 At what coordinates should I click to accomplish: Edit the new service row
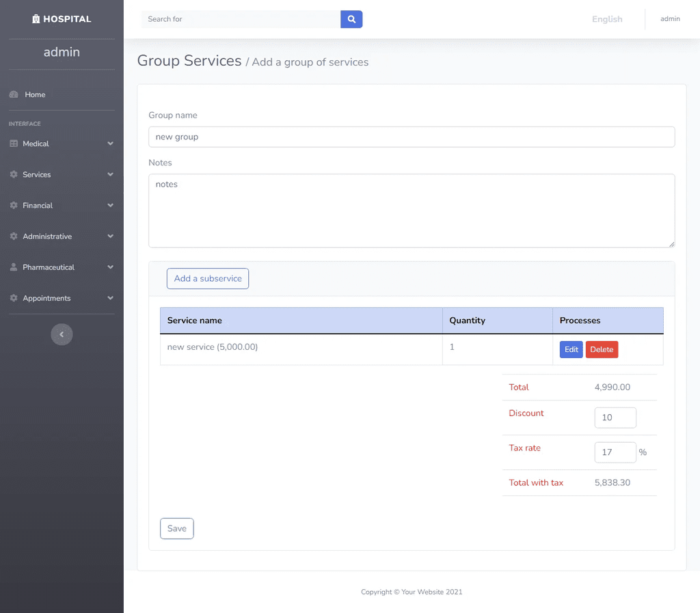pyautogui.click(x=571, y=349)
